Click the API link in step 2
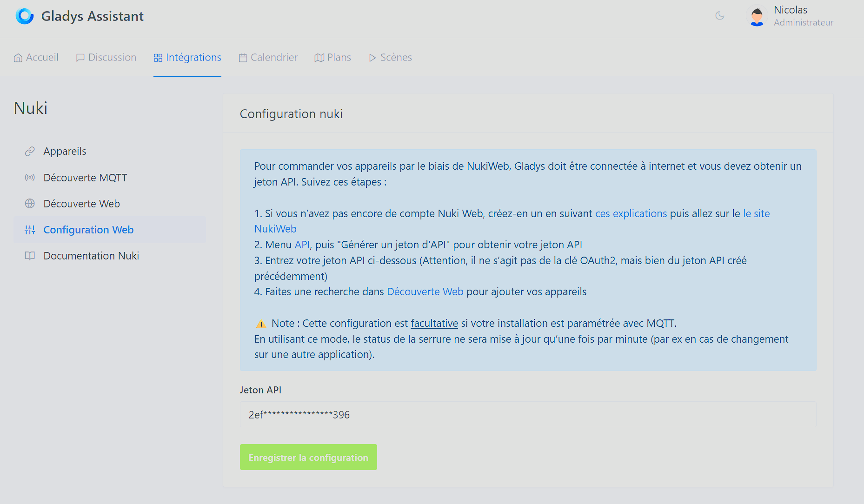Screen dimensions: 864x504 click(302, 244)
